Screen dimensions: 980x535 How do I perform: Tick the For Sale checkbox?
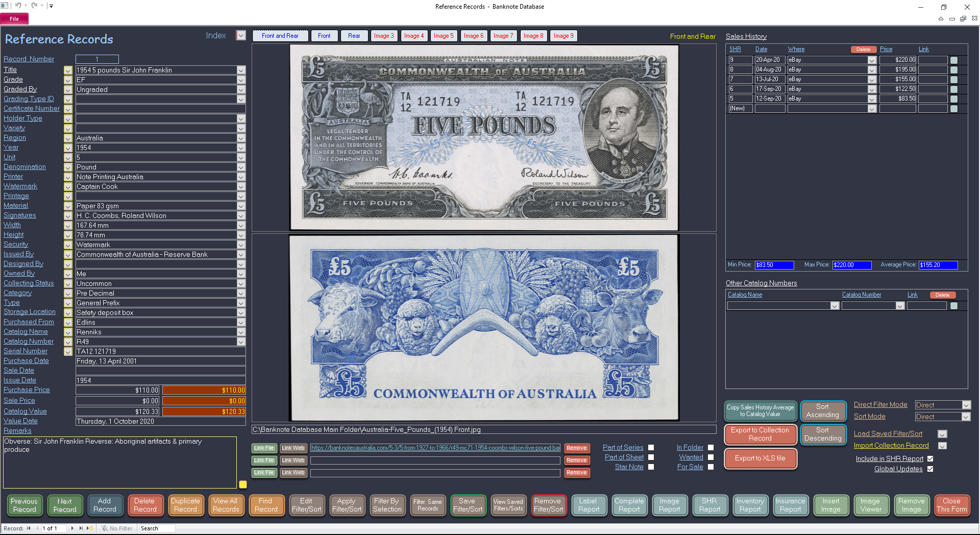[x=710, y=467]
